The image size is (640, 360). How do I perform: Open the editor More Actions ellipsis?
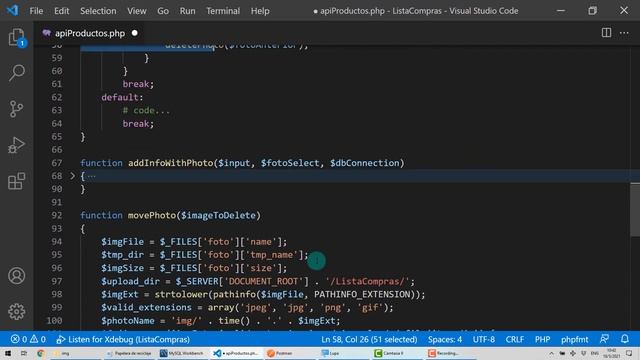tap(624, 33)
